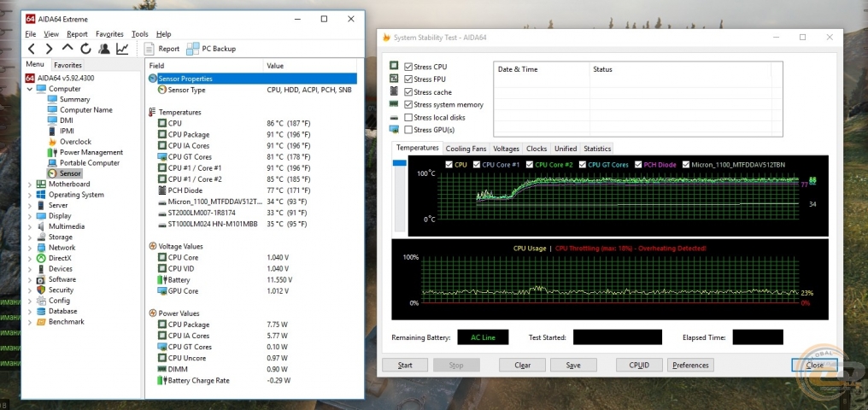The height and width of the screenshot is (410, 868).
Task: Expand the Operating System node
Action: (29, 195)
